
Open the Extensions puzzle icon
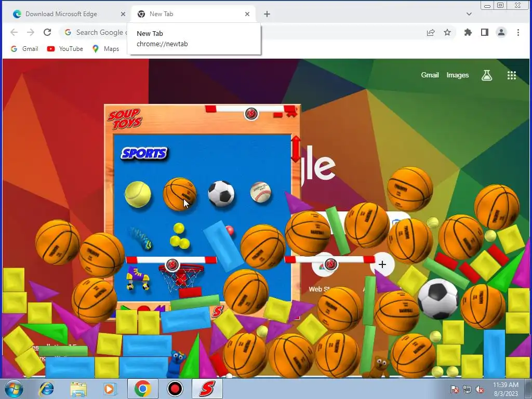468,32
